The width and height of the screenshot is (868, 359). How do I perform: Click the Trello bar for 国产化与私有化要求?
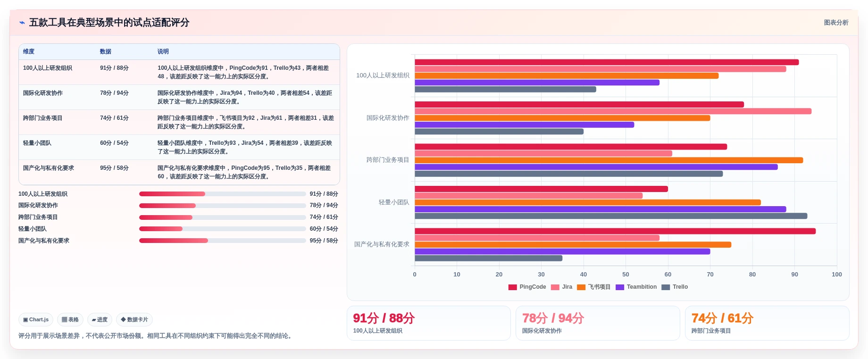[x=489, y=258]
